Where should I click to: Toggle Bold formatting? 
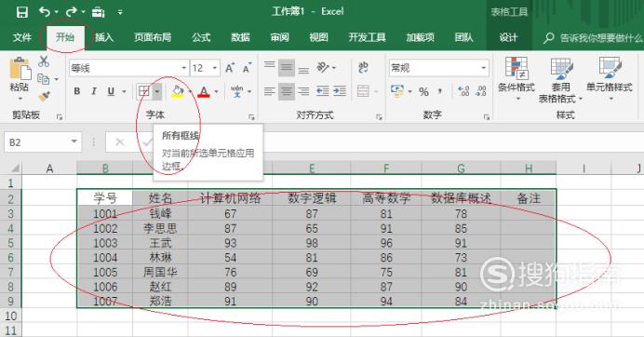pyautogui.click(x=77, y=91)
